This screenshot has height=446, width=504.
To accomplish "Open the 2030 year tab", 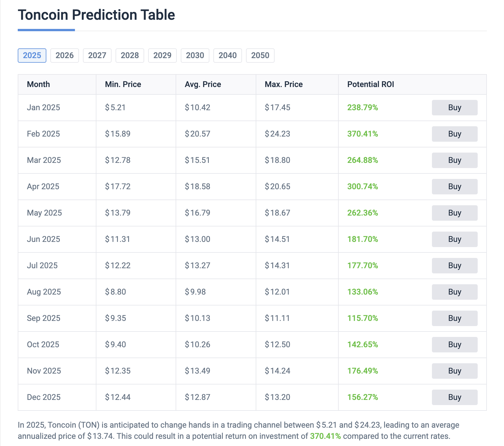I will [x=195, y=55].
